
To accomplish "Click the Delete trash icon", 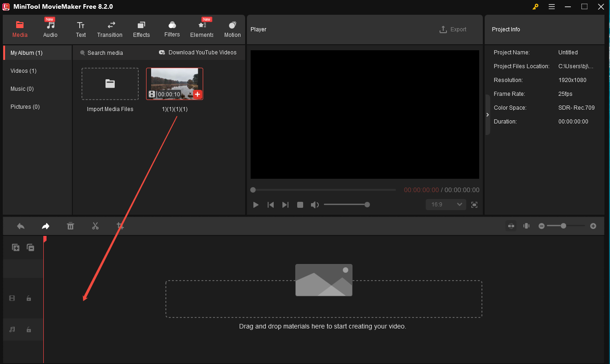I will point(70,226).
